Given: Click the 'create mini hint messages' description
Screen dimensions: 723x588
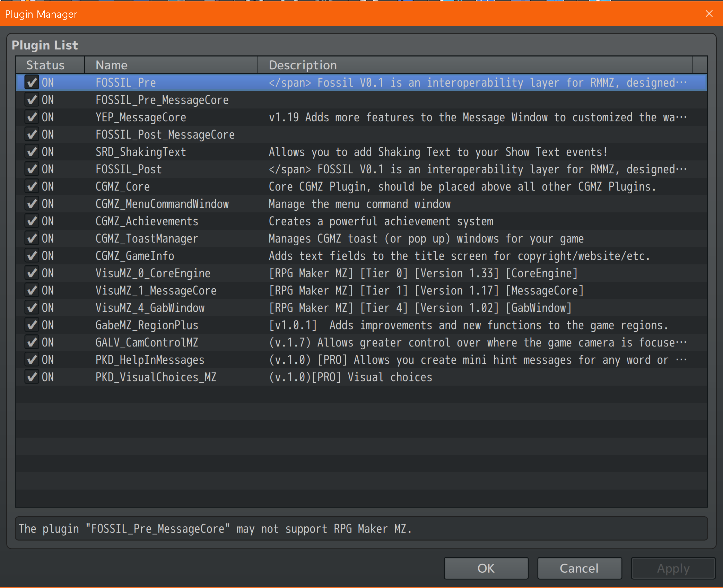Looking at the screenshot, I should pos(478,360).
